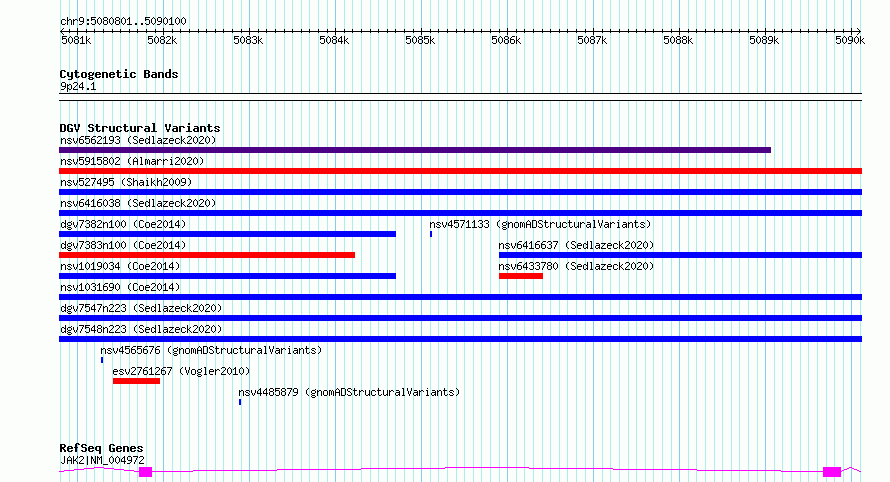Click the 5087k ruler tick label
Viewport: 890px width, 482px height.
[593, 40]
